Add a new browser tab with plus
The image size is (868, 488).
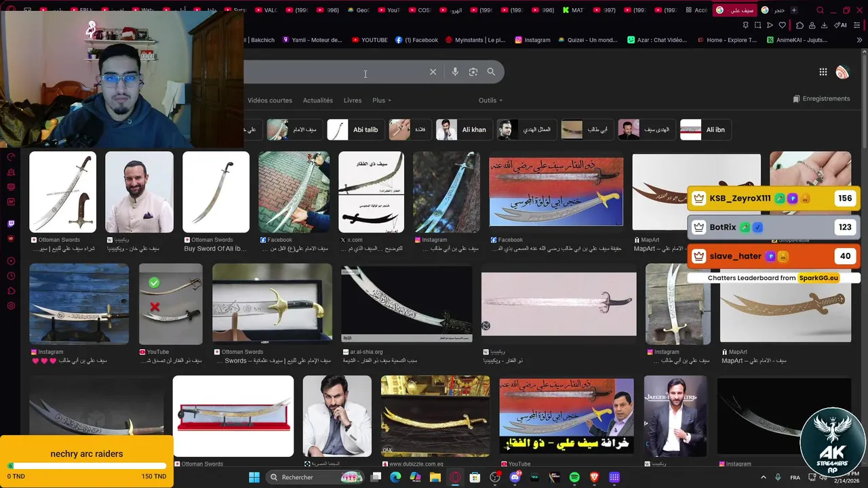click(793, 10)
